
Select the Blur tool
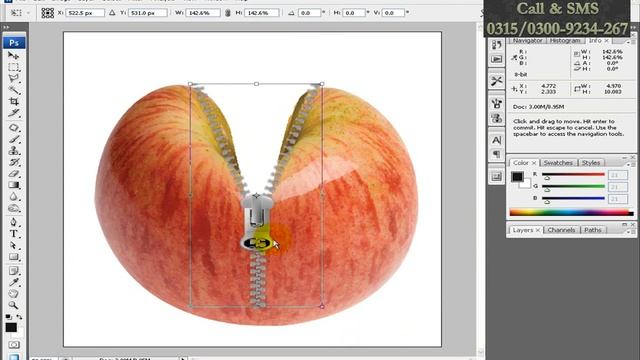pos(13,196)
